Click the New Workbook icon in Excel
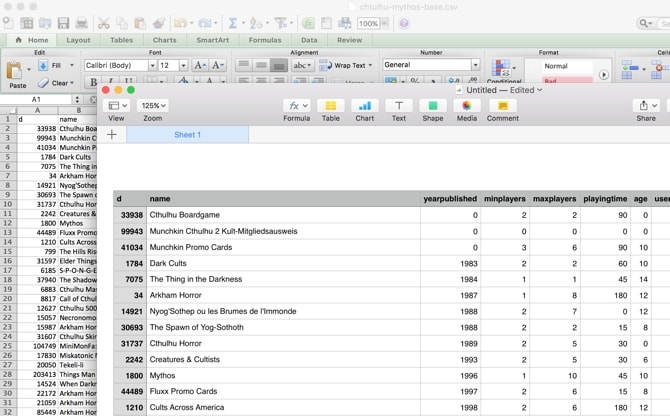 point(8,23)
